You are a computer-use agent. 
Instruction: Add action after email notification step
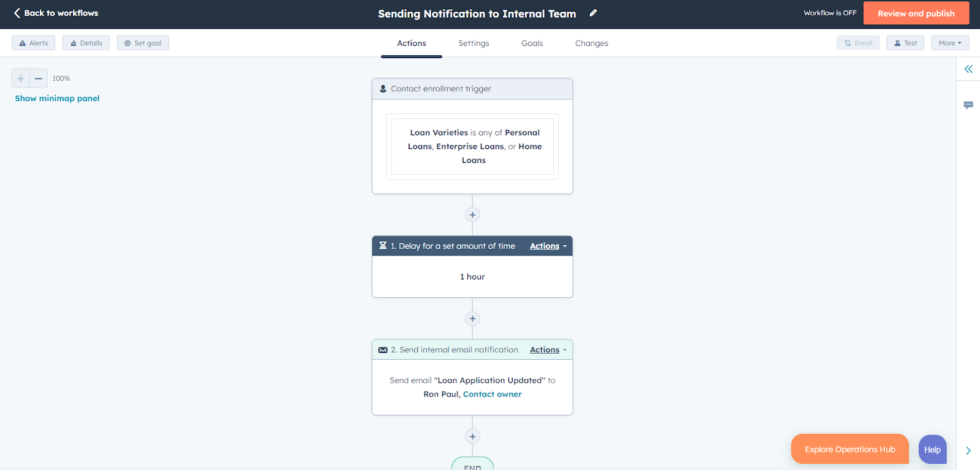pos(472,437)
